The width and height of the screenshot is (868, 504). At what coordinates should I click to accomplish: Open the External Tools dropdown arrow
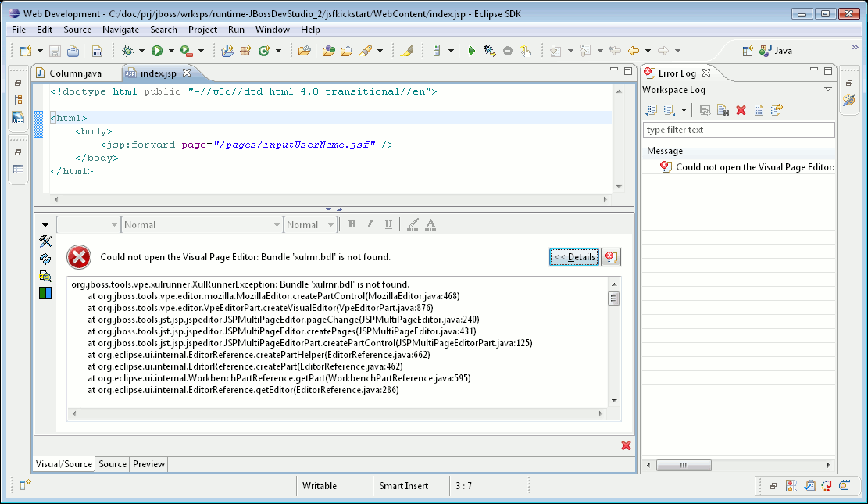201,51
